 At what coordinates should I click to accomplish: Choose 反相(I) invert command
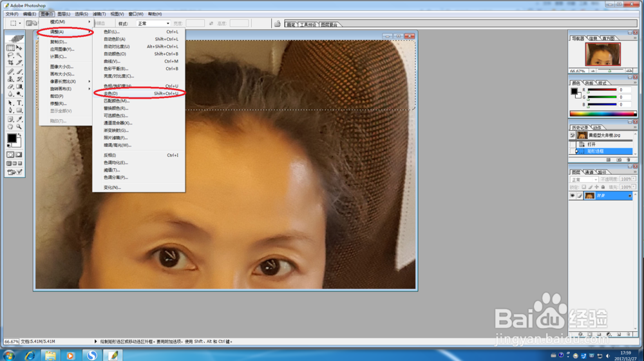(x=139, y=155)
